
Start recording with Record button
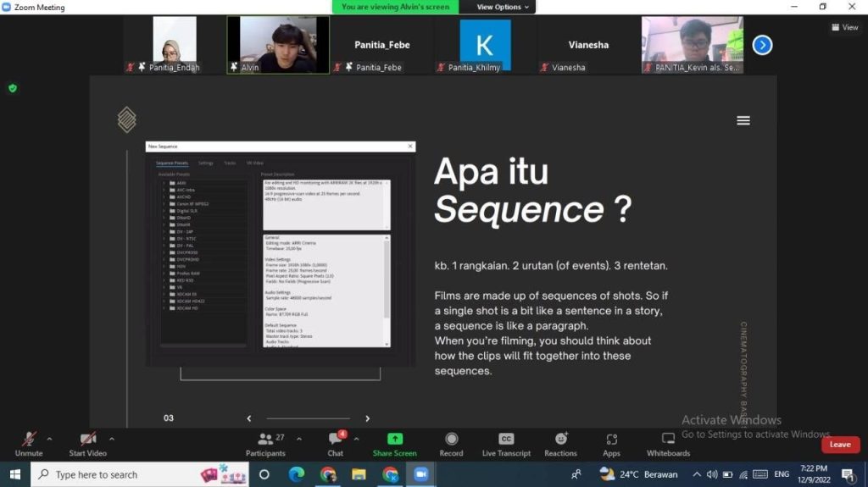pos(451,445)
